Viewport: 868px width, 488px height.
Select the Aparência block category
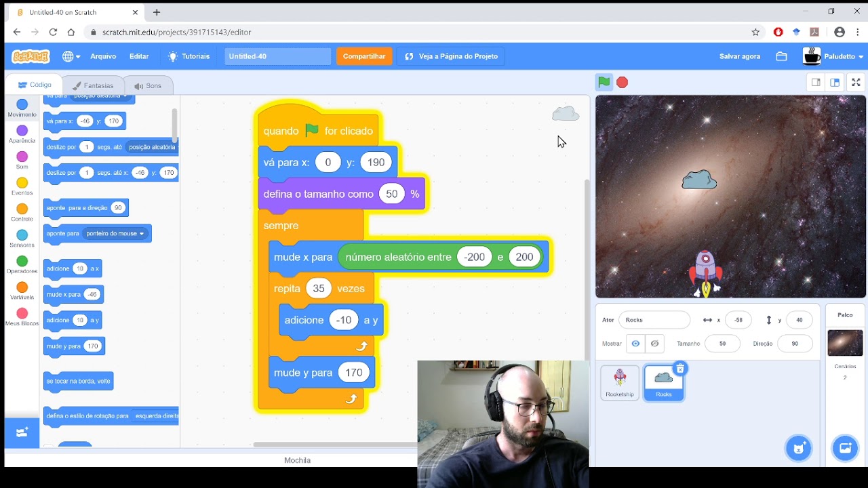coord(22,134)
